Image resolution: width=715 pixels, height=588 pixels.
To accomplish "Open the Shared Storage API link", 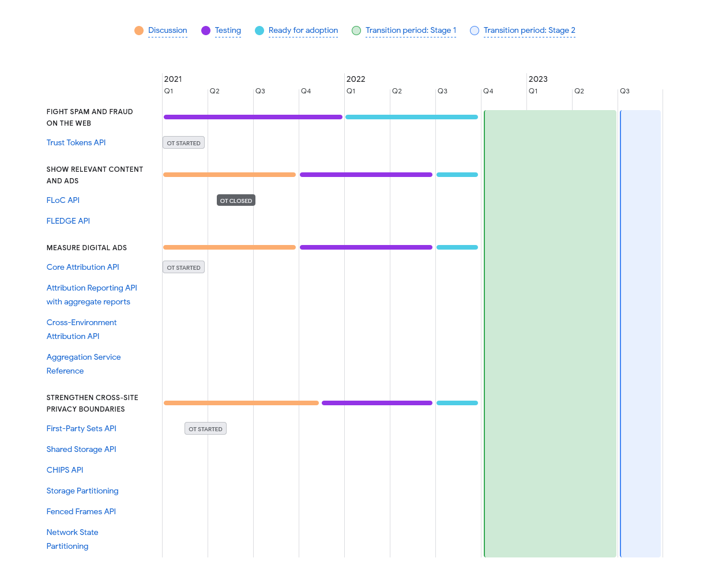I will pyautogui.click(x=81, y=449).
